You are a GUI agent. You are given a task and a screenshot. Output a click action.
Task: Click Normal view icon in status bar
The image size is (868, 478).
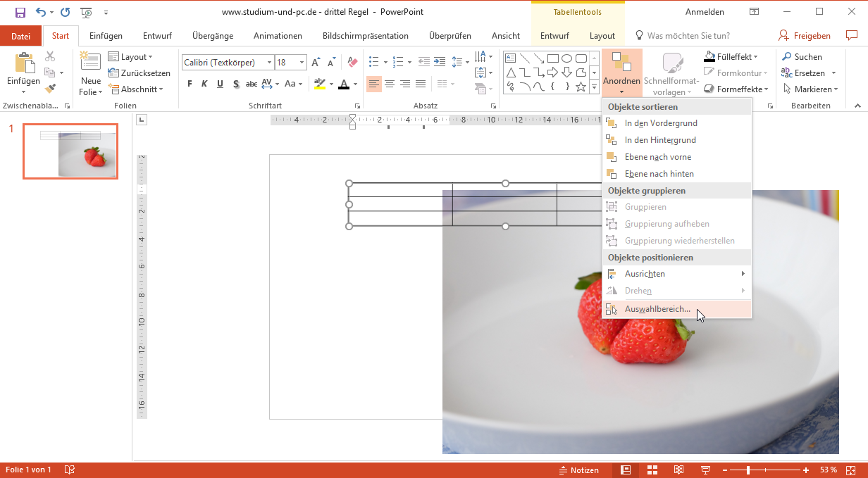coord(626,470)
